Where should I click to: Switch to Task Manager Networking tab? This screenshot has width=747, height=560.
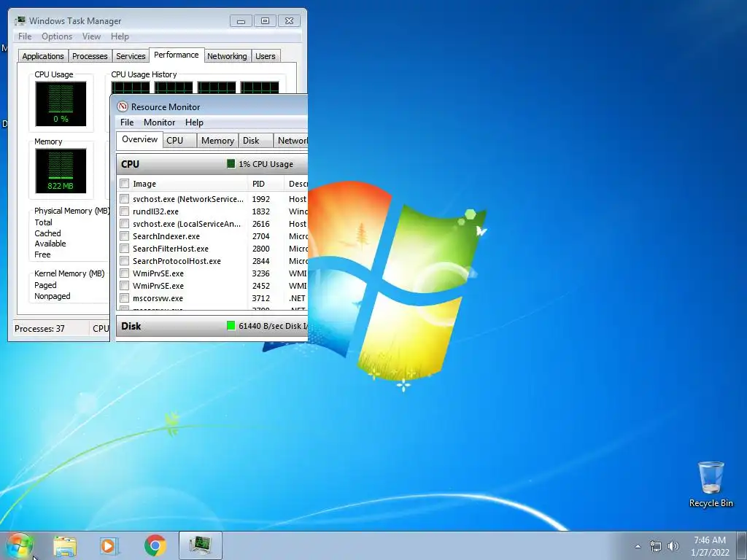coord(227,56)
